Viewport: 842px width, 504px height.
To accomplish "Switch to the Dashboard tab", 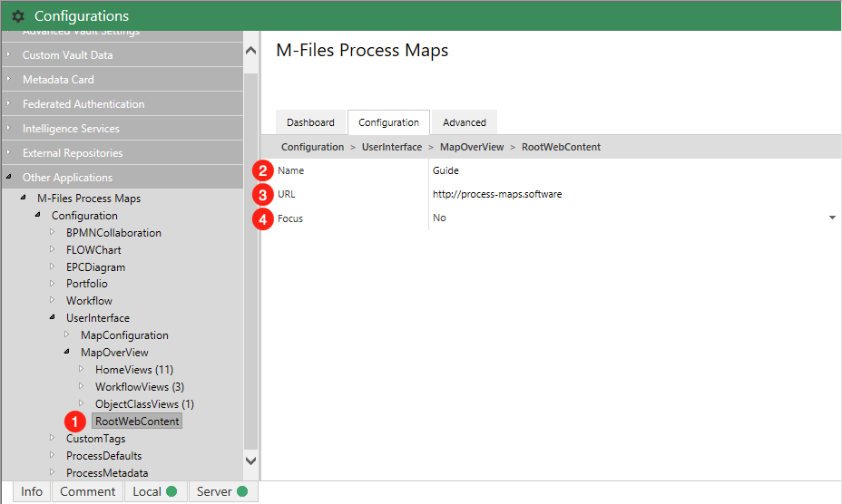I will coord(310,122).
